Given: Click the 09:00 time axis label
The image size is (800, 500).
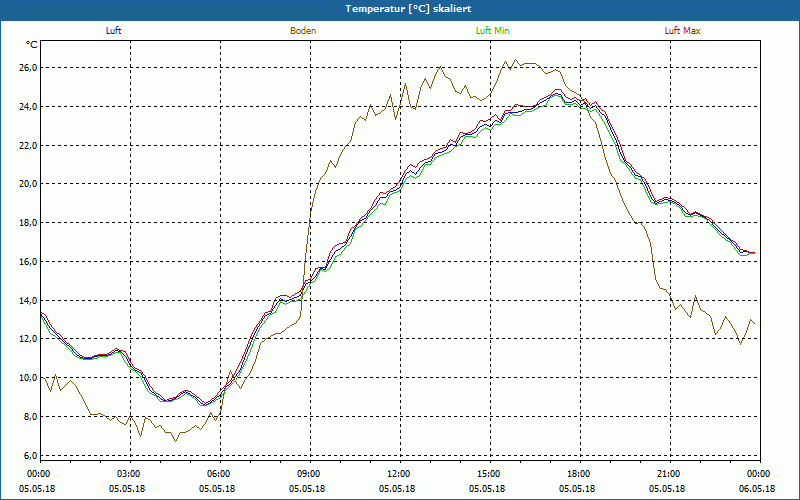Looking at the screenshot, I should pyautogui.click(x=307, y=474).
